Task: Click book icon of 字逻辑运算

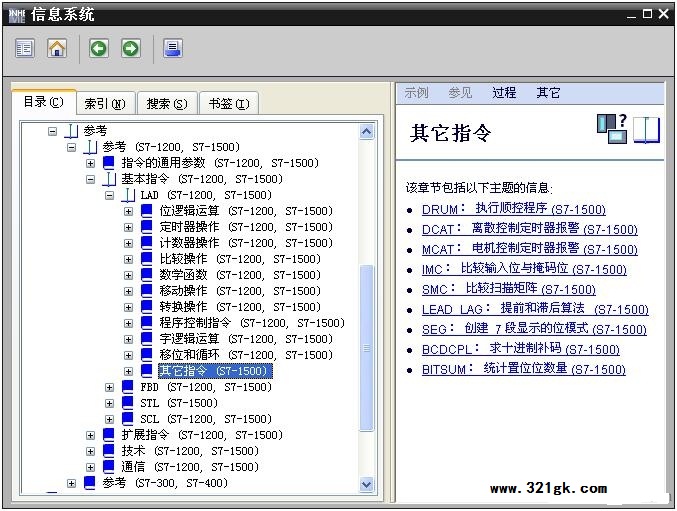Action: click(x=147, y=338)
